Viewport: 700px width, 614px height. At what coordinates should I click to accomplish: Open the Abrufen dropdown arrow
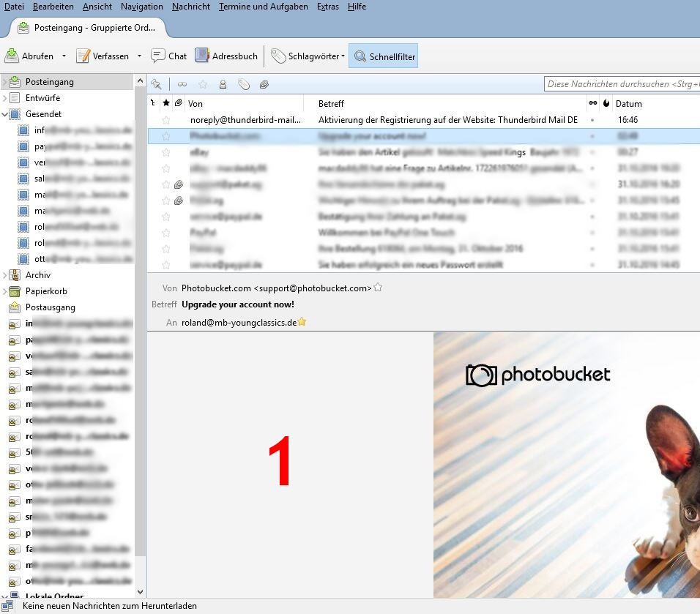[64, 56]
